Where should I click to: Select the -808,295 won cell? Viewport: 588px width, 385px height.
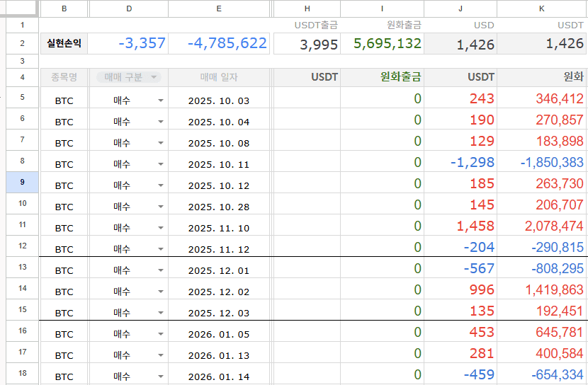point(542,268)
